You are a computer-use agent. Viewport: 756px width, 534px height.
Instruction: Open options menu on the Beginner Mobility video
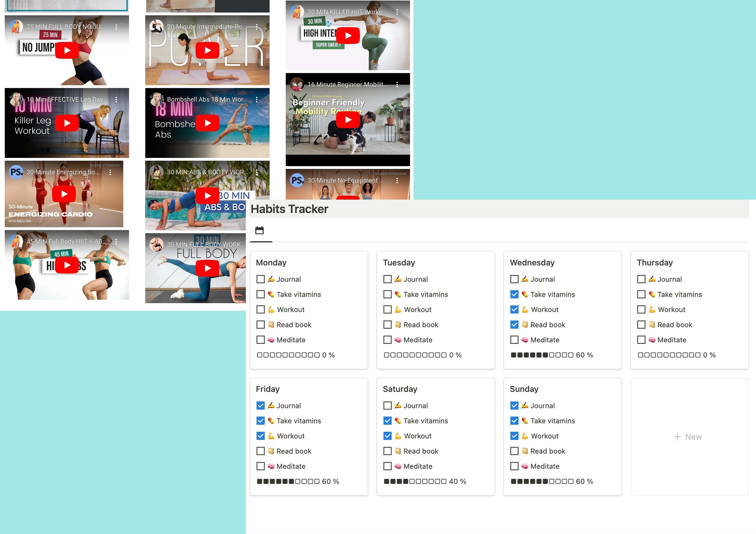[x=397, y=85]
